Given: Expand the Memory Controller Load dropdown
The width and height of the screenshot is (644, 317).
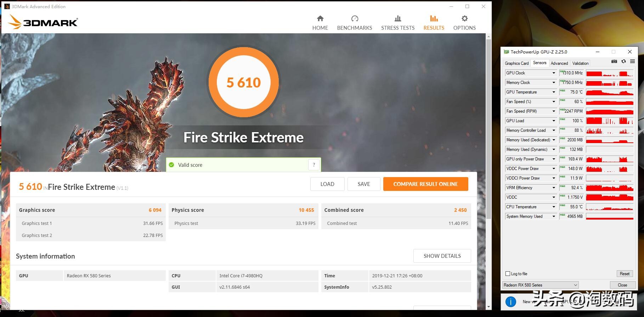Looking at the screenshot, I should click(554, 130).
